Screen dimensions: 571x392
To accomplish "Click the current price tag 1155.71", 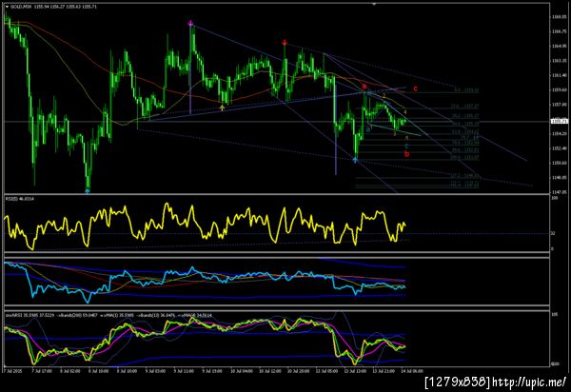I will pyautogui.click(x=560, y=121).
